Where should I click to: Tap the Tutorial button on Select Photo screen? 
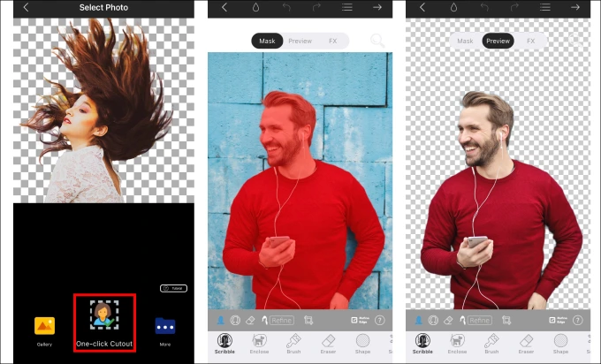(173, 288)
